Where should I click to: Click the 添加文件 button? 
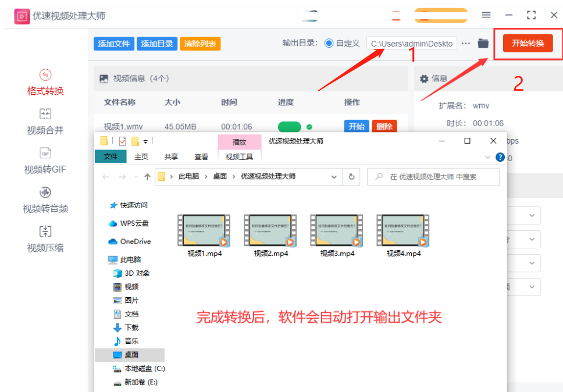(x=114, y=44)
